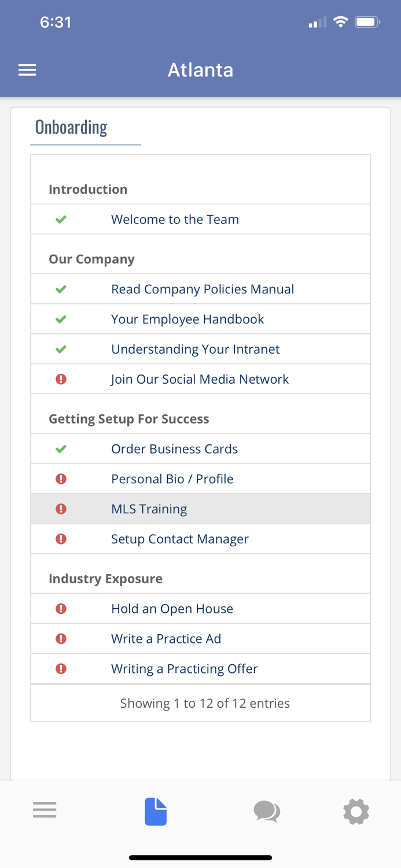Image resolution: width=401 pixels, height=868 pixels.
Task: Switch to the Onboarding tab
Action: point(71,127)
